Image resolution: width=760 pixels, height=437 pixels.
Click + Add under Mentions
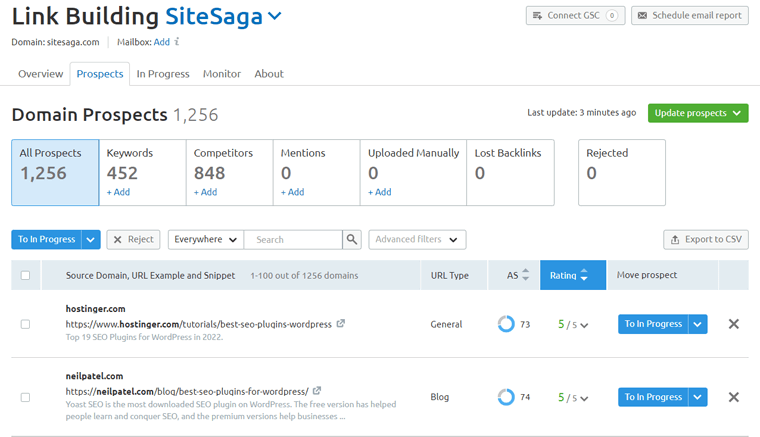click(292, 192)
